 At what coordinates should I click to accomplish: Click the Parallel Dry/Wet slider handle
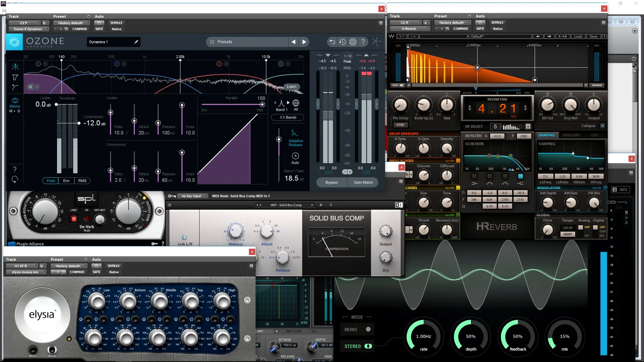pyautogui.click(x=262, y=104)
